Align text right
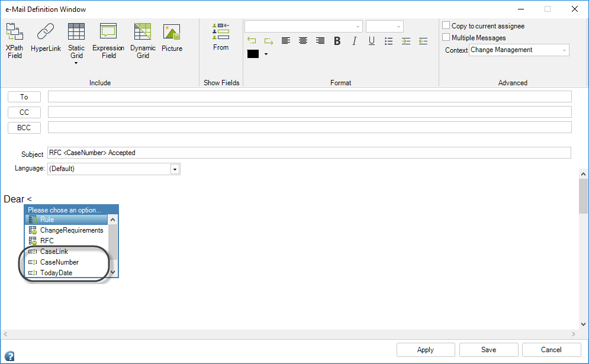The image size is (589, 364). pyautogui.click(x=320, y=41)
